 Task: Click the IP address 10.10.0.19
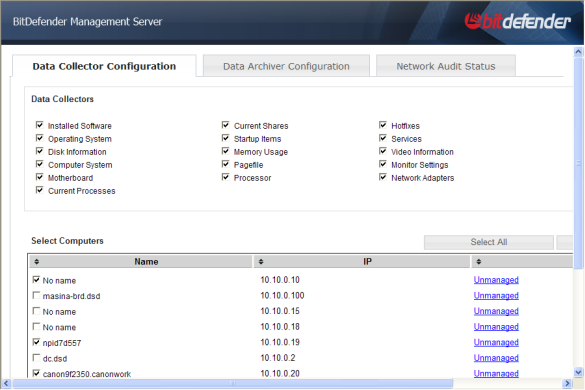tap(280, 342)
